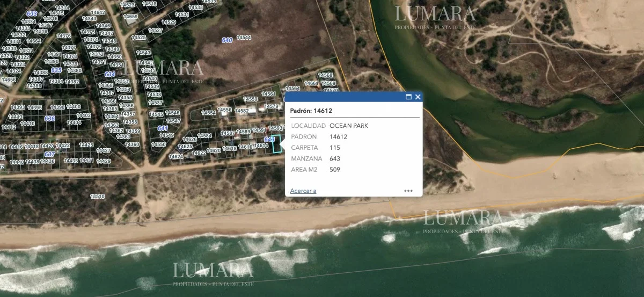Viewport: 644px width, 297px height.
Task: Click block 641 label
Action: [x=162, y=128]
